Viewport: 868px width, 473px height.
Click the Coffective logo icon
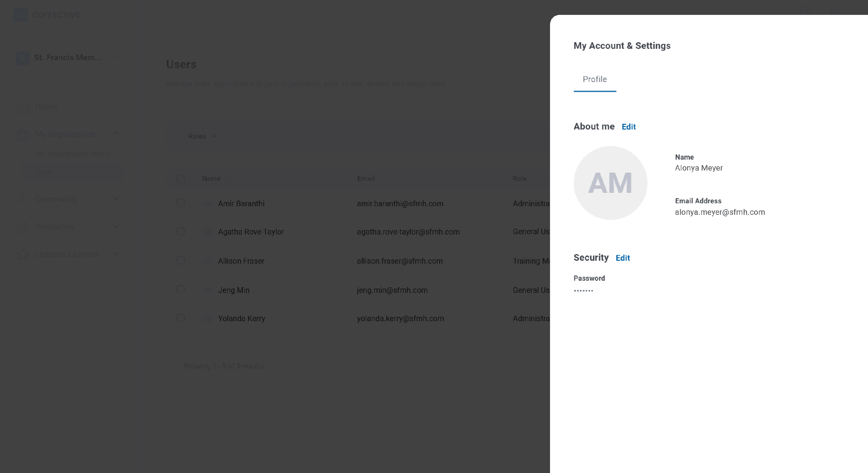pyautogui.click(x=21, y=15)
